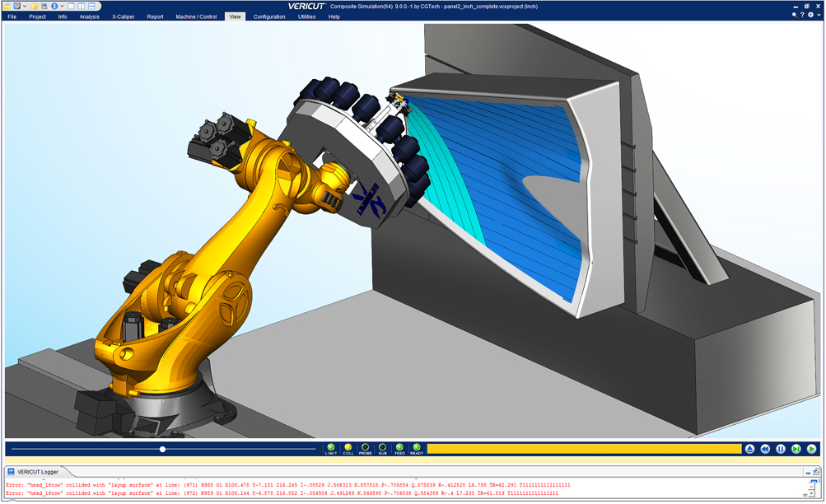This screenshot has width=826, height=504.
Task: Toggle the FEED status light
Action: [400, 448]
